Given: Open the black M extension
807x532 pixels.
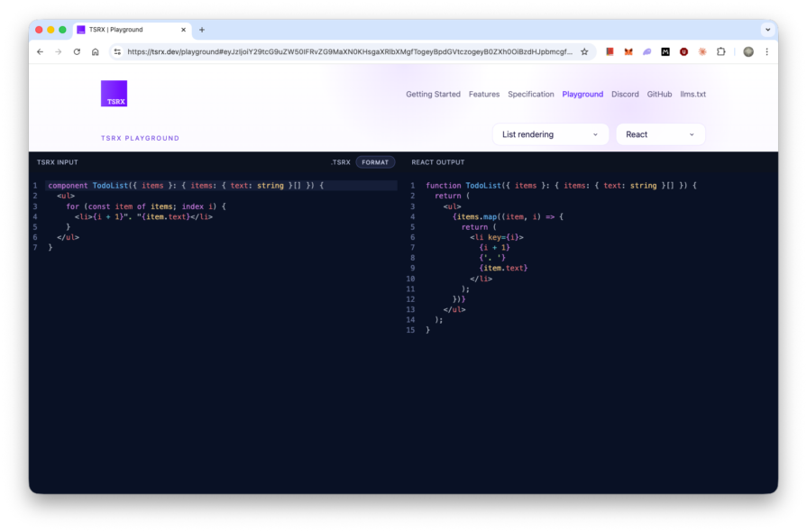Looking at the screenshot, I should tap(665, 51).
